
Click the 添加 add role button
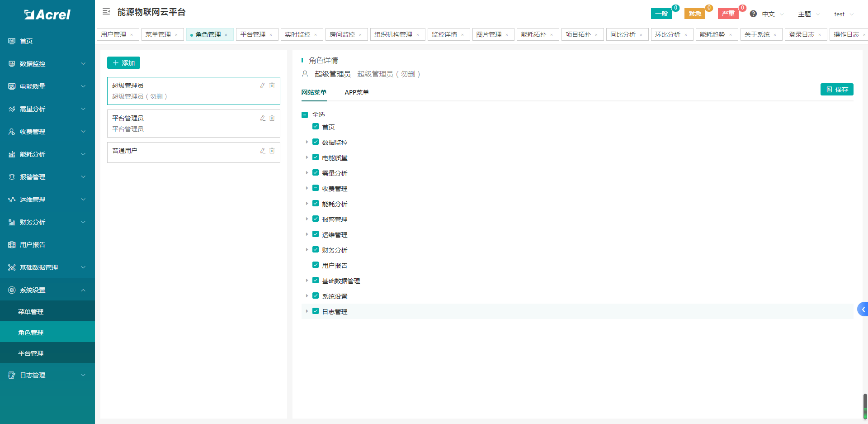123,63
